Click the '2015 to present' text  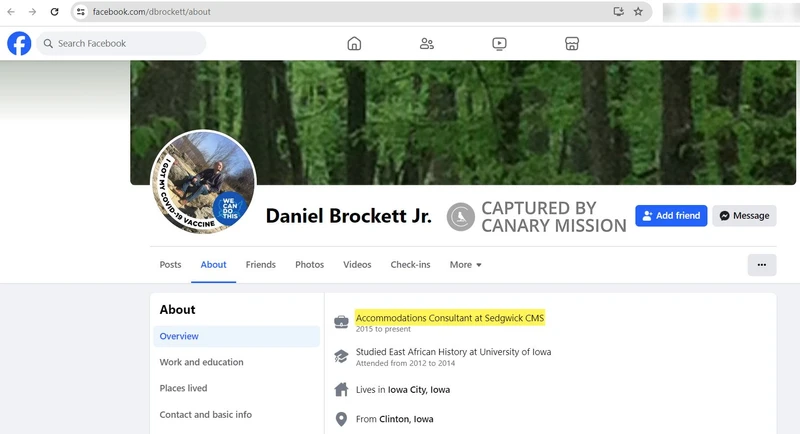click(383, 329)
